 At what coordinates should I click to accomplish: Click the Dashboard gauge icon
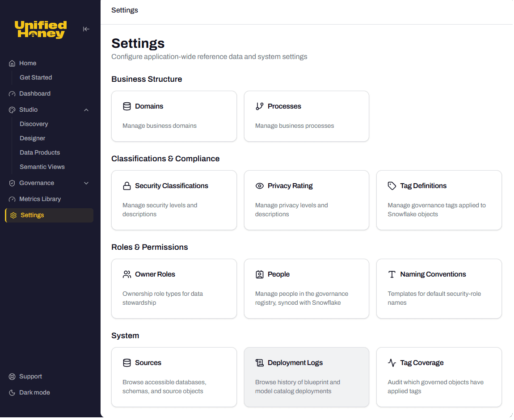click(x=12, y=94)
